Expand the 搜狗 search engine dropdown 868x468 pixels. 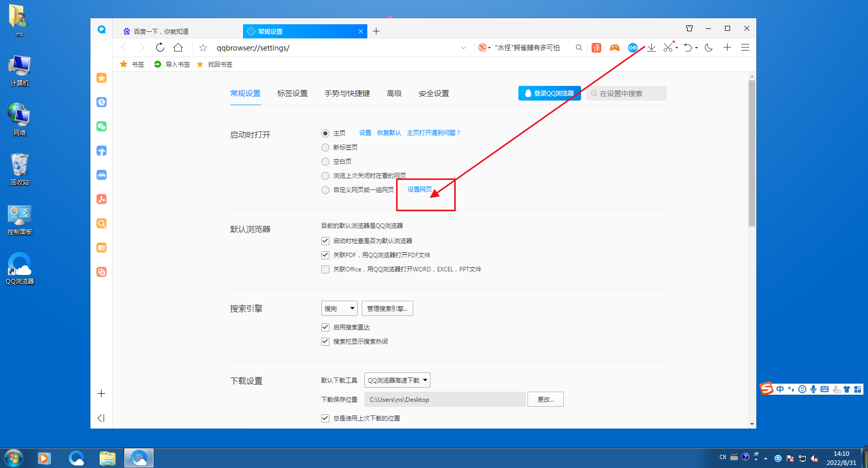[x=340, y=308]
